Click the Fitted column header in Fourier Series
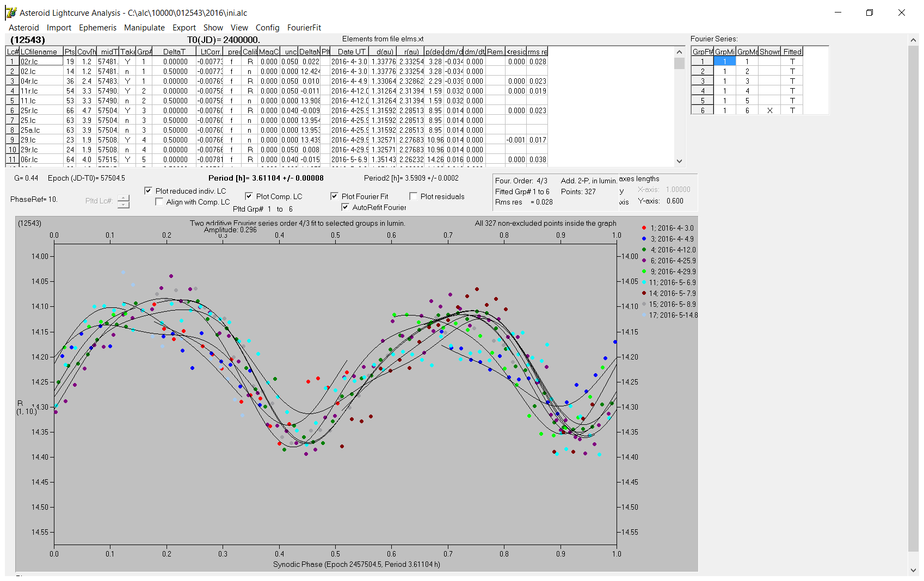 click(x=792, y=52)
